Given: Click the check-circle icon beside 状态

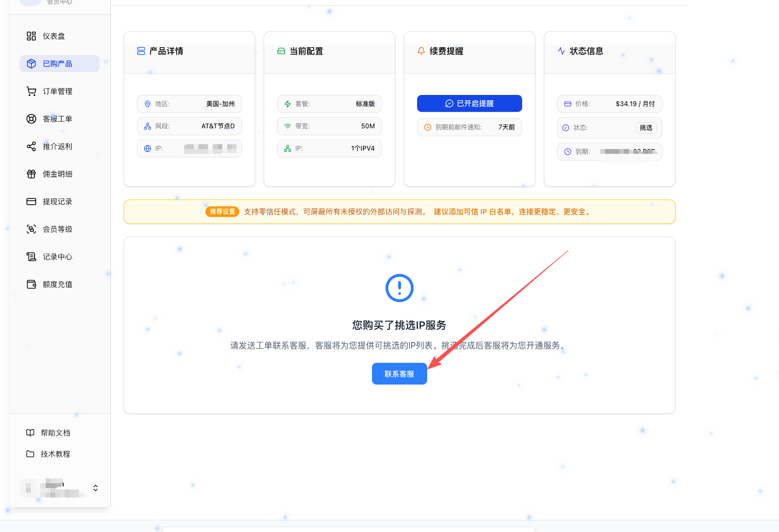Looking at the screenshot, I should [566, 128].
